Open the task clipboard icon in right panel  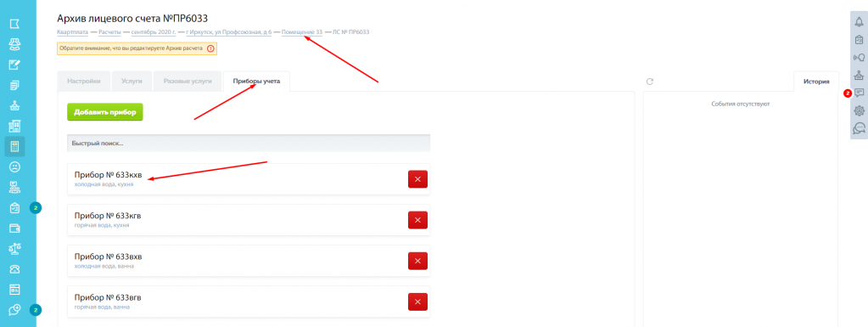[860, 39]
